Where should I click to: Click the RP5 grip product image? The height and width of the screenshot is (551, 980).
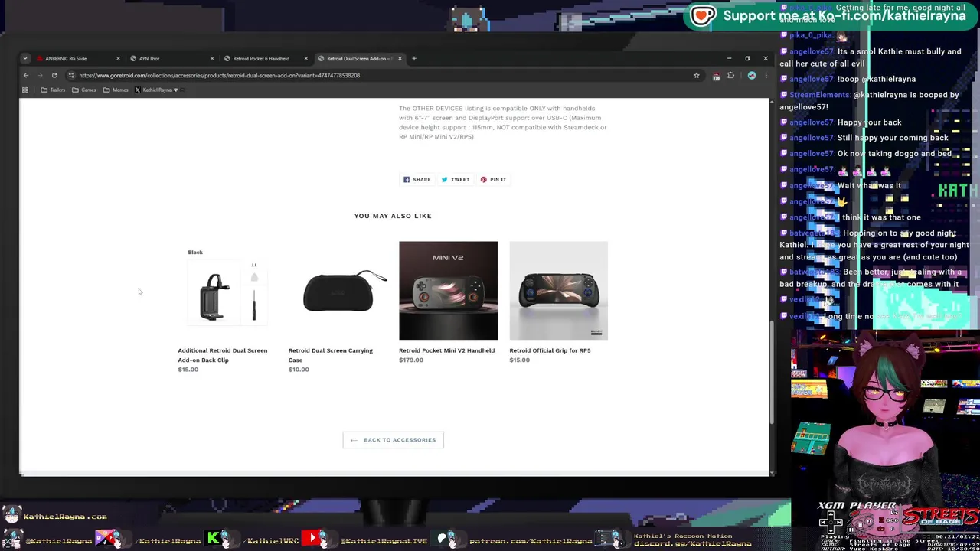pyautogui.click(x=558, y=291)
